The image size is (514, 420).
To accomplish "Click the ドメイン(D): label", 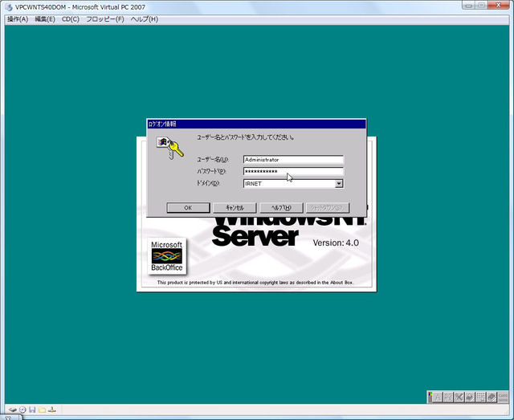I will [208, 183].
